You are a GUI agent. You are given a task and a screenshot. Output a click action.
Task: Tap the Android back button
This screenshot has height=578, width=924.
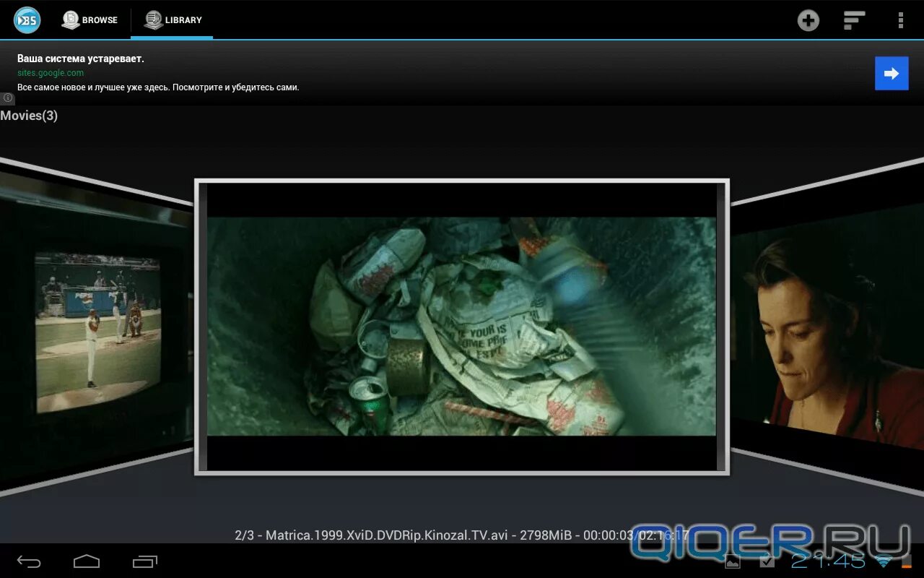(29, 561)
